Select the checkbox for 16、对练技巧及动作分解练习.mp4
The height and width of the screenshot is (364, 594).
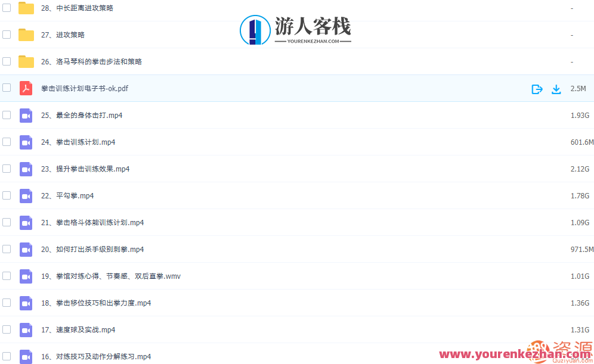click(7, 356)
